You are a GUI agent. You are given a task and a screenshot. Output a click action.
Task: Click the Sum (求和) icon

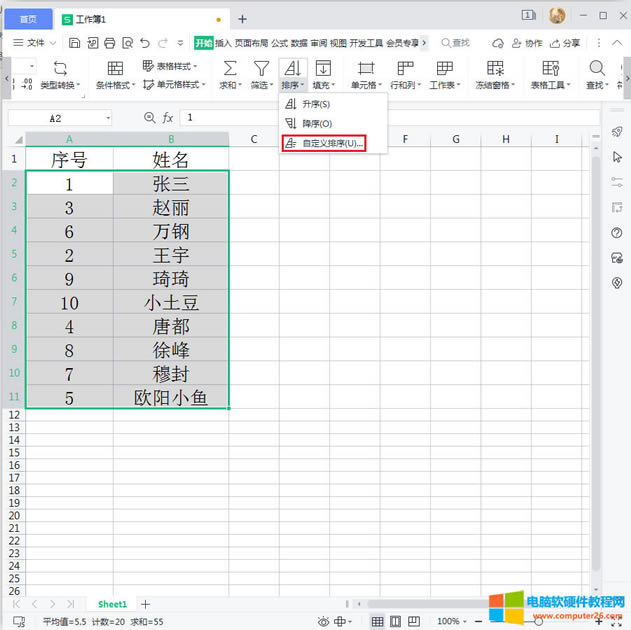pyautogui.click(x=230, y=68)
